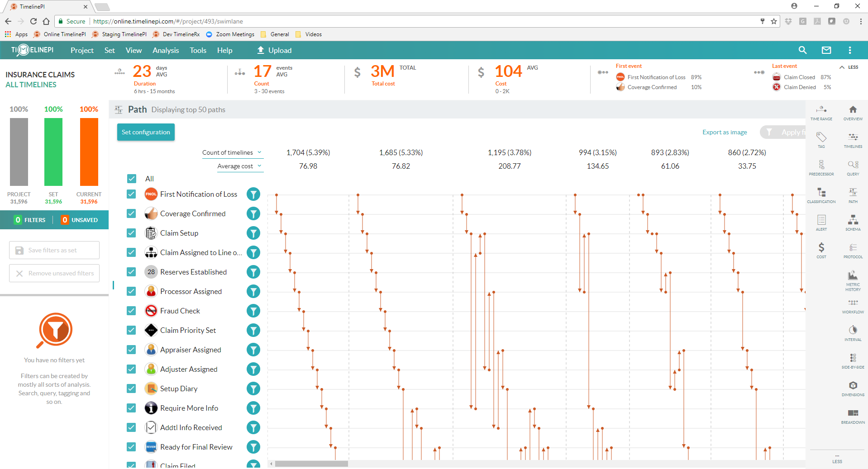Viewport: 868px width, 469px height.
Task: Click Export as image
Action: 724,132
